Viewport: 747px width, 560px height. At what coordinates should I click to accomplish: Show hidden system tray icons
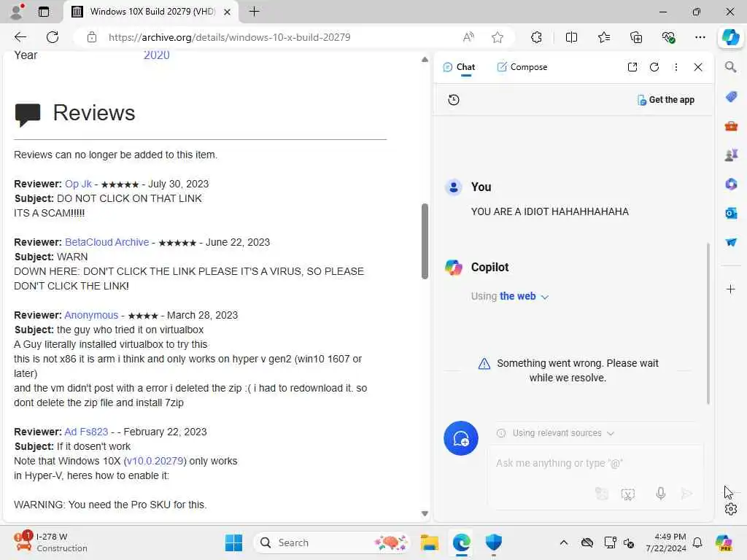pyautogui.click(x=564, y=542)
